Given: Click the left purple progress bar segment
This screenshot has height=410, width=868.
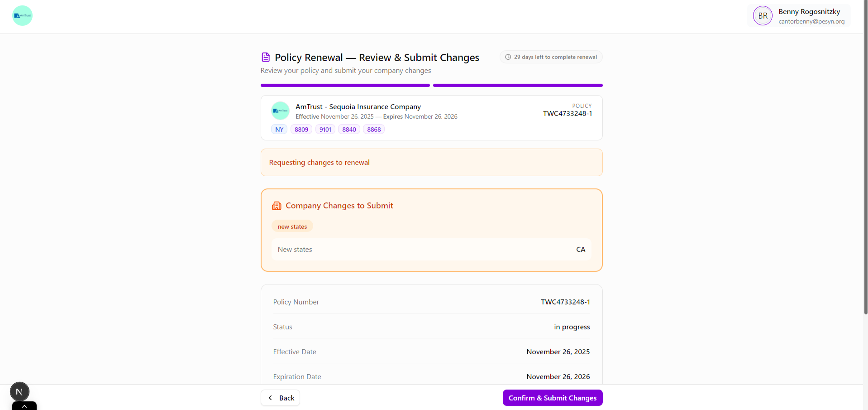Looking at the screenshot, I should (x=345, y=85).
